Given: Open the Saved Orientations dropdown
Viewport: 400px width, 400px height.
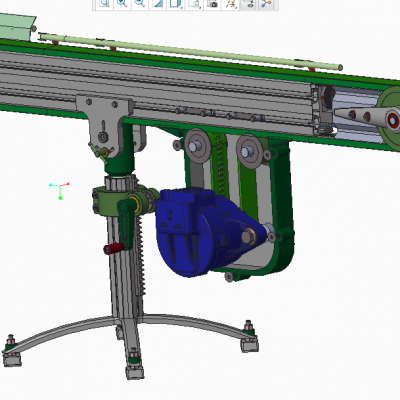Looking at the screenshot, I should (193, 3).
